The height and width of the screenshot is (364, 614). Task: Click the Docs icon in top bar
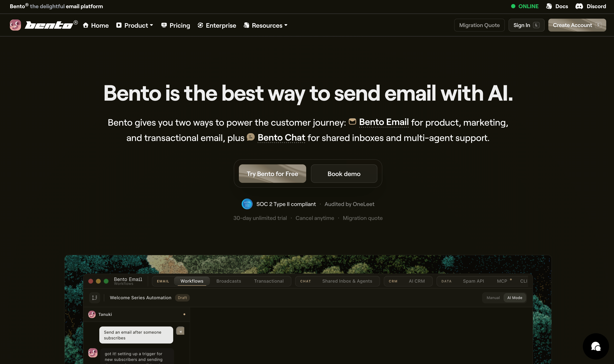549,6
